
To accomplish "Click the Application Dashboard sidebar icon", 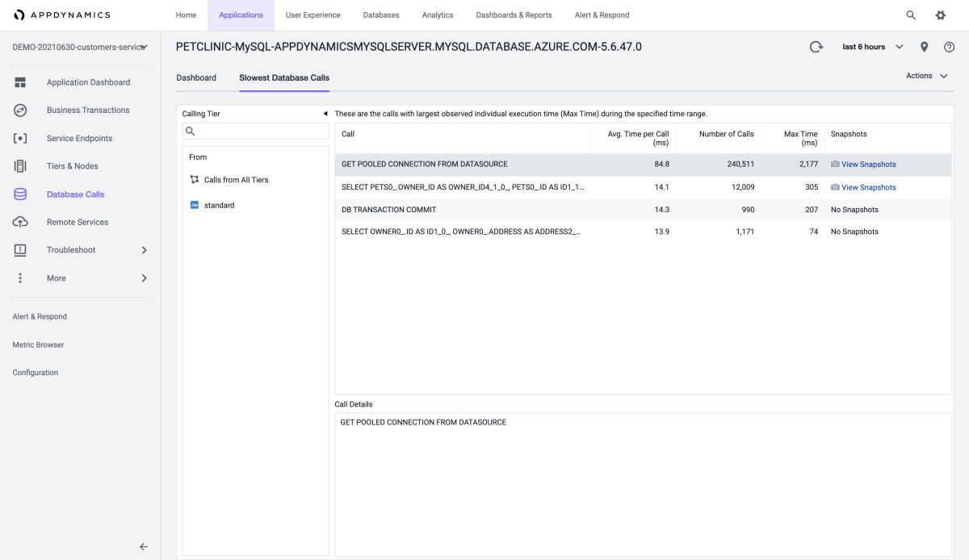I will tap(20, 82).
